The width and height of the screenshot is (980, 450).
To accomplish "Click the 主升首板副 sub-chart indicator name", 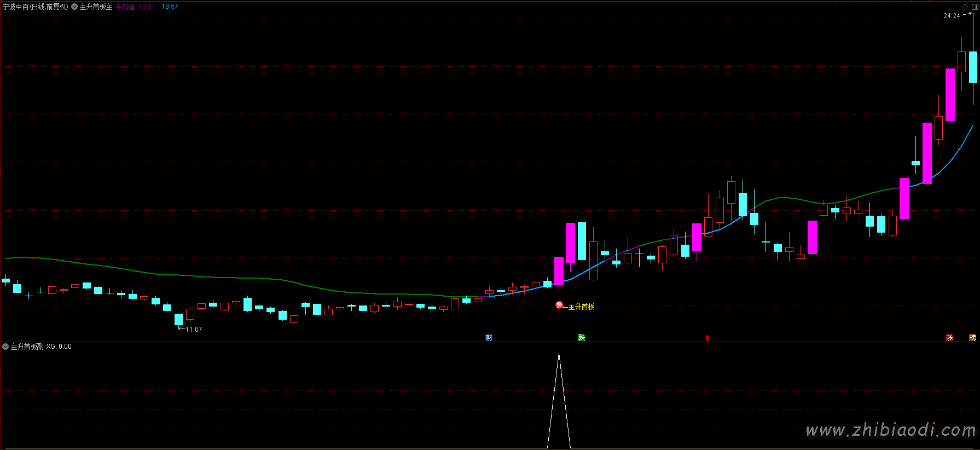I will [x=27, y=347].
